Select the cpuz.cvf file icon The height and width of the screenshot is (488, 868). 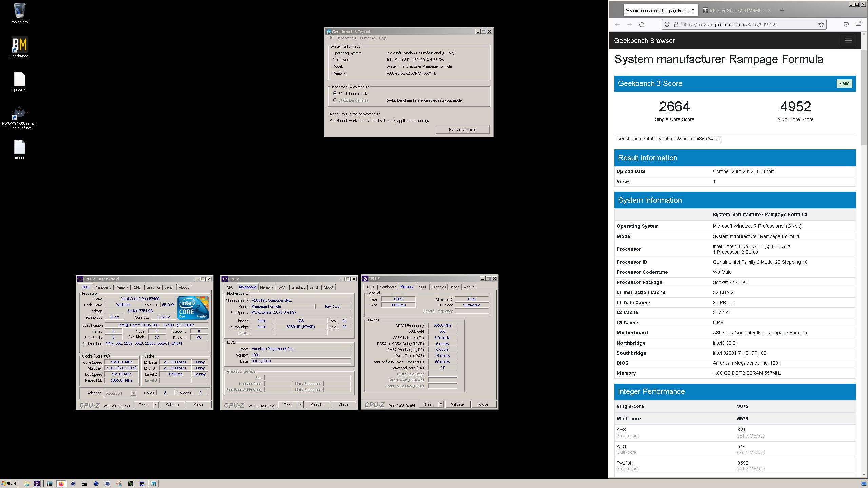pyautogui.click(x=19, y=81)
